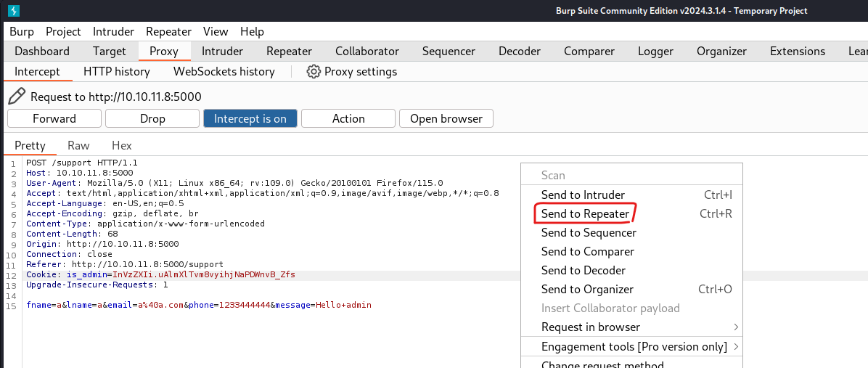Choose Send to Decoder from context menu
868x368 pixels.
coord(631,270)
